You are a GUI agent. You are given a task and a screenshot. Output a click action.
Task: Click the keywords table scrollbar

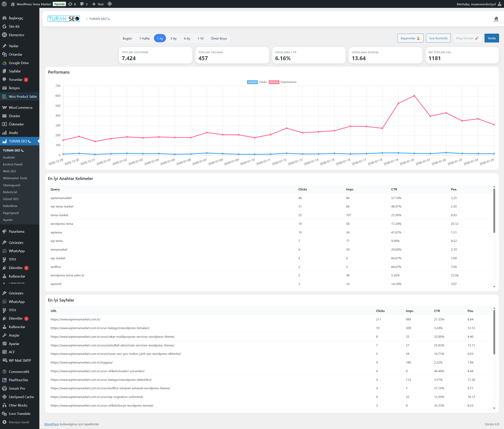[494, 210]
